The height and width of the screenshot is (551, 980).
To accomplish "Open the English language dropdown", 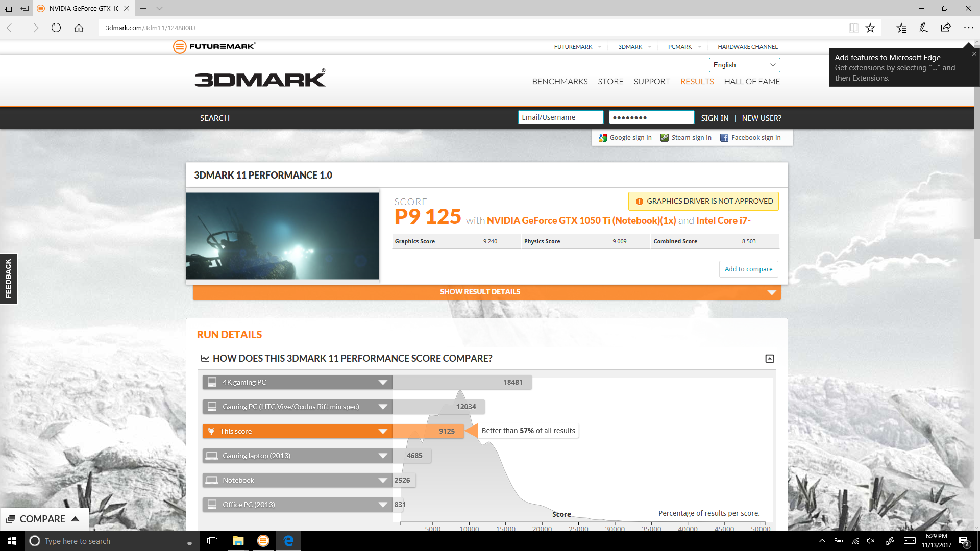I will (744, 65).
